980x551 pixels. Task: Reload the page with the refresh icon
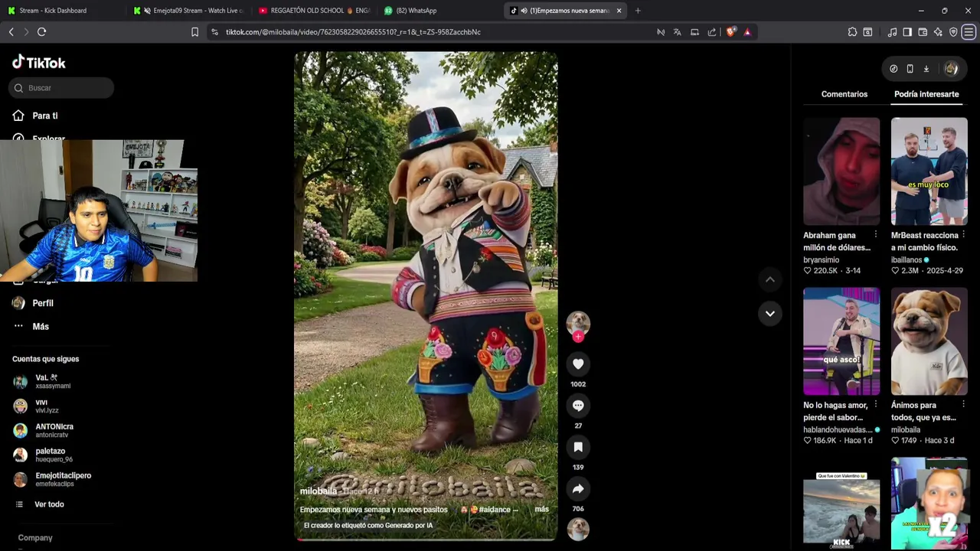(x=41, y=31)
